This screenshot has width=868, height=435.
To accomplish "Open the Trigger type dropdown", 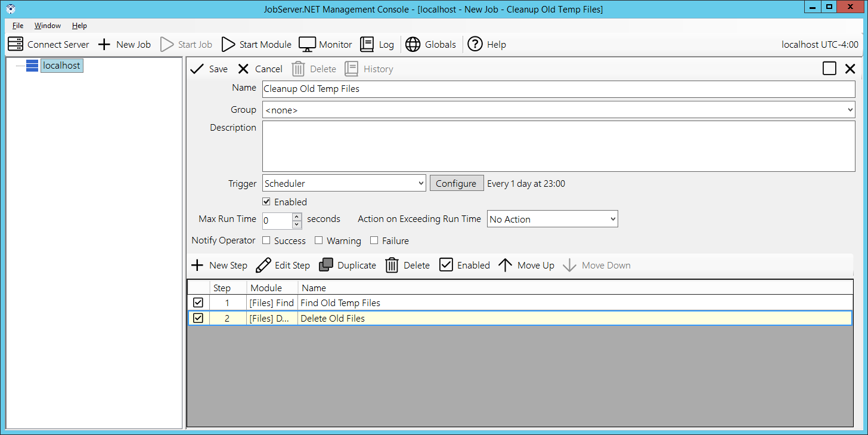I will tap(421, 184).
